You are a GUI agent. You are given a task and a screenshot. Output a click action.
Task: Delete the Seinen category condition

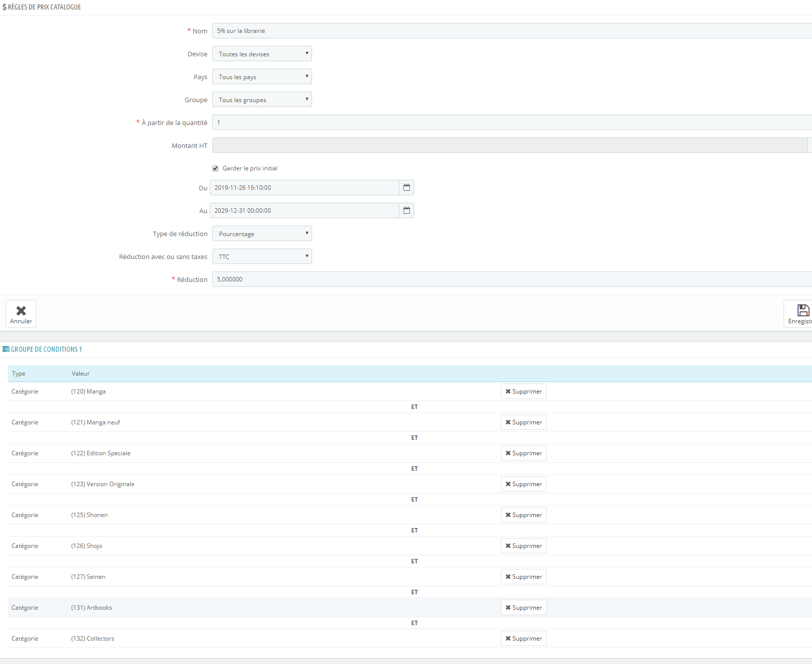pyautogui.click(x=524, y=577)
